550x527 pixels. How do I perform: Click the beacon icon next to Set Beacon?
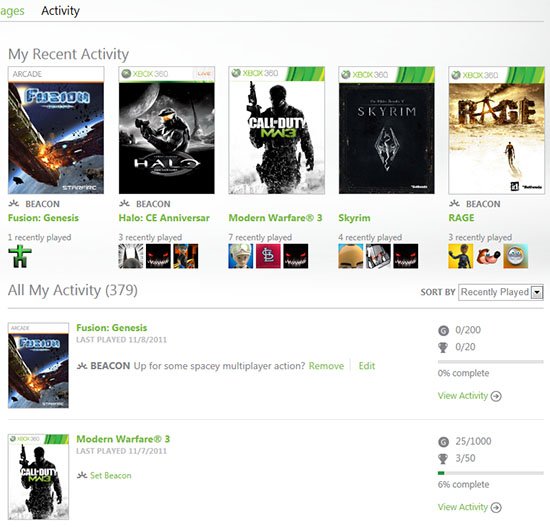click(x=82, y=475)
